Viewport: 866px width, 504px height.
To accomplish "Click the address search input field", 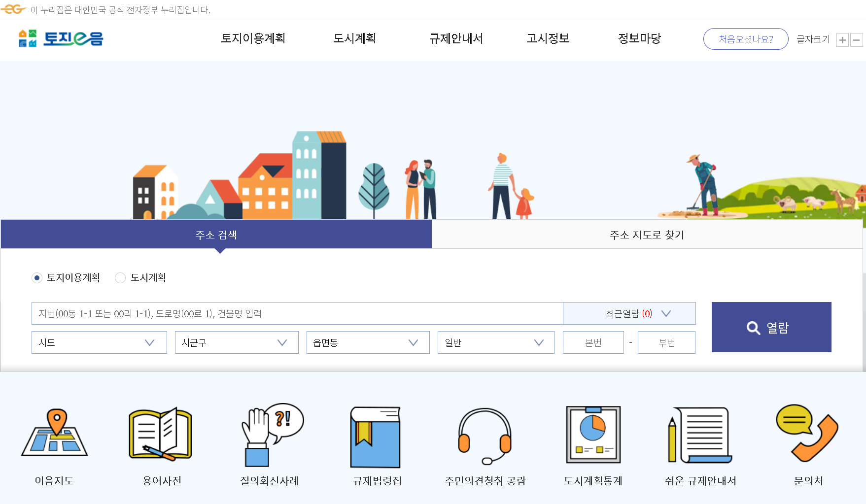I will coord(296,313).
